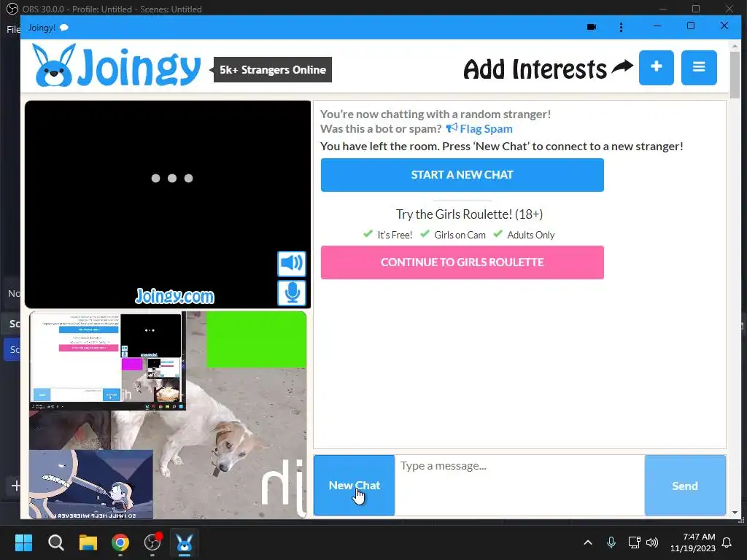
Task: Click START A NEW CHAT button
Action: coord(462,175)
